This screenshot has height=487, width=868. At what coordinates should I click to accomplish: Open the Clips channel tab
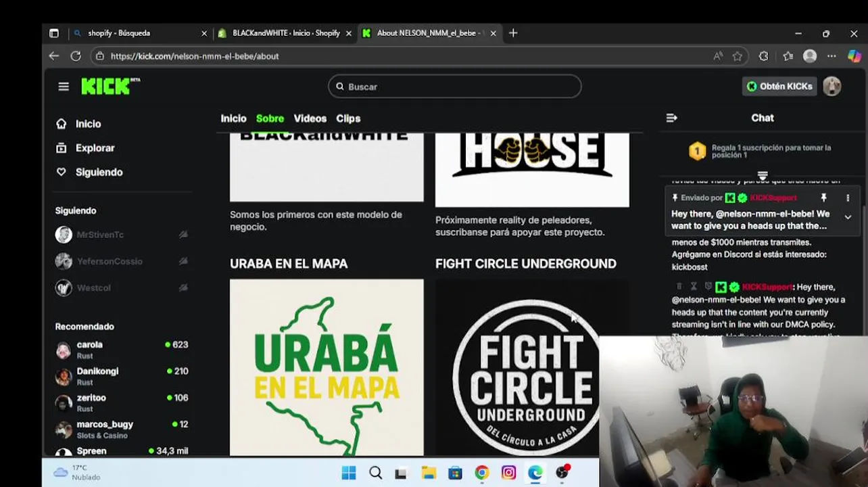point(348,118)
